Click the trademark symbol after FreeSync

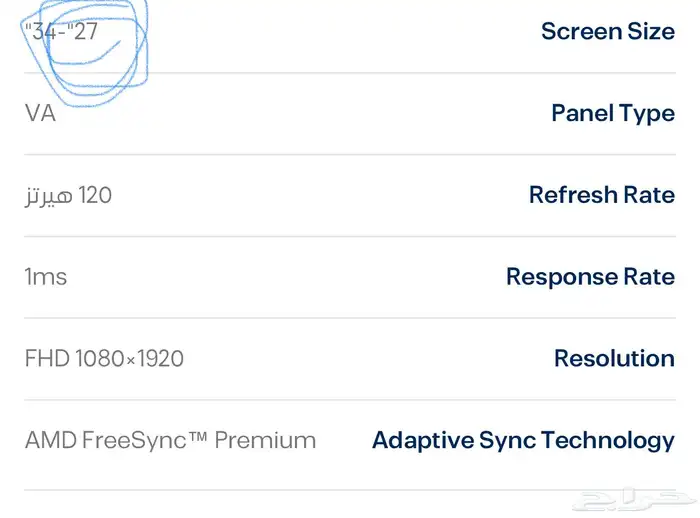pyautogui.click(x=197, y=436)
